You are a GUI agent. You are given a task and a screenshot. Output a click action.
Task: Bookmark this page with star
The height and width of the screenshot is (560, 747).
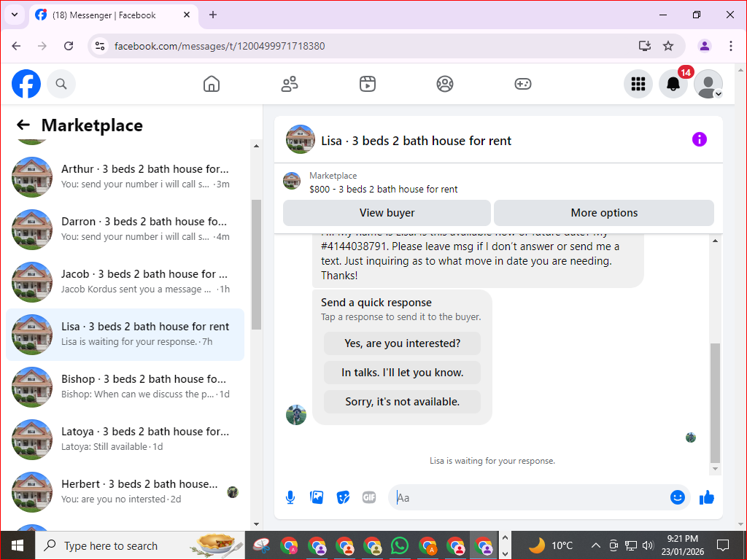(668, 46)
